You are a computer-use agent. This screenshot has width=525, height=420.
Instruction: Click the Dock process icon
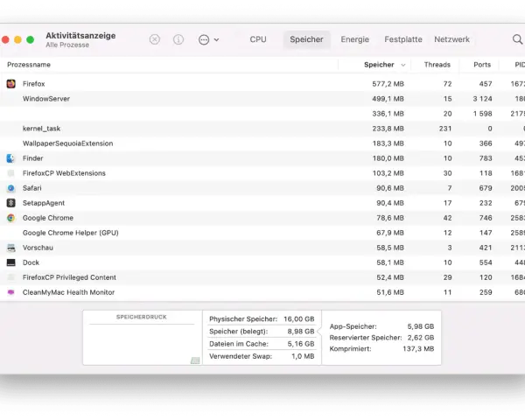11,262
